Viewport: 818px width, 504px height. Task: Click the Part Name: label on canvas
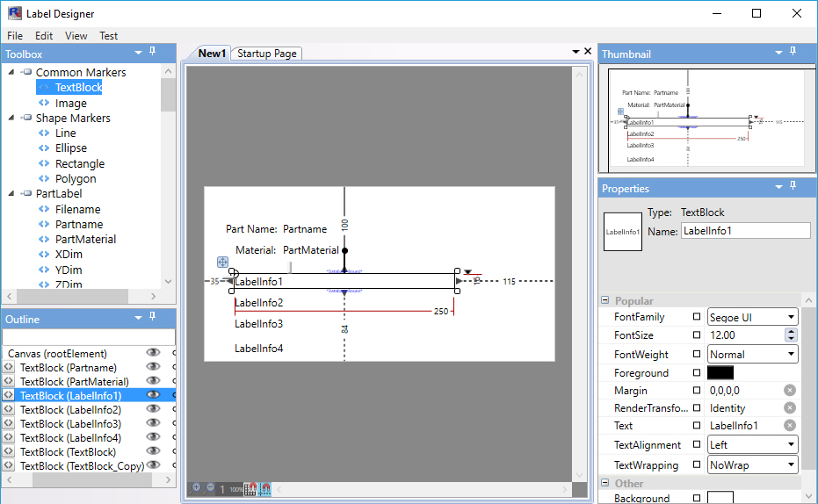(x=251, y=229)
